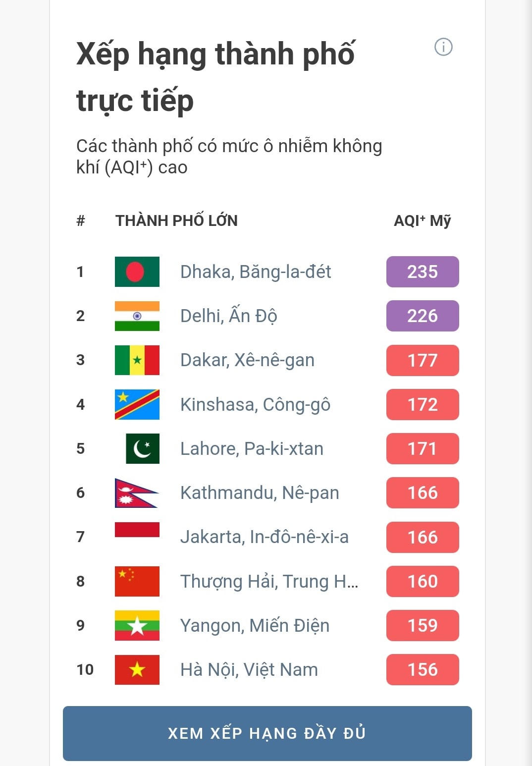Go to the Hà Nội, Việt Nam entry
The width and height of the screenshot is (532, 766).
[x=249, y=670]
